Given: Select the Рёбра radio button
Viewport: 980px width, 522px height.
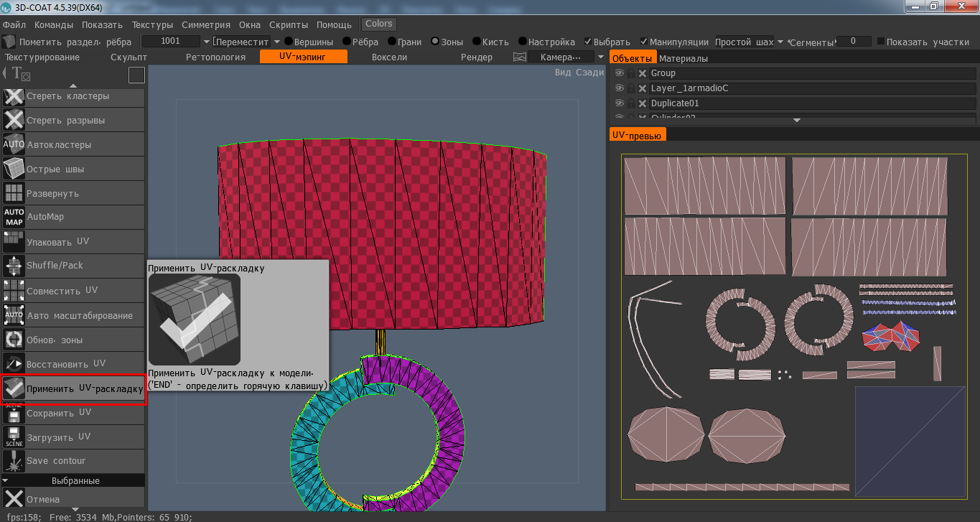Looking at the screenshot, I should (347, 42).
